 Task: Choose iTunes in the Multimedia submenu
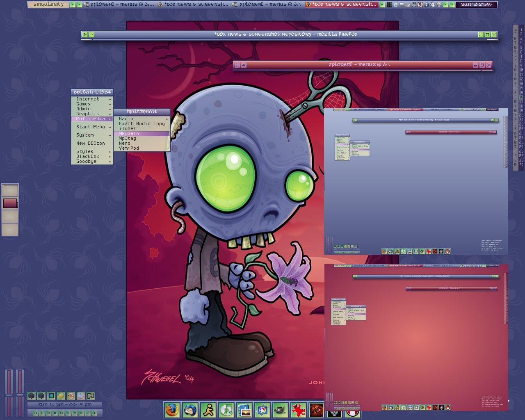coord(142,128)
